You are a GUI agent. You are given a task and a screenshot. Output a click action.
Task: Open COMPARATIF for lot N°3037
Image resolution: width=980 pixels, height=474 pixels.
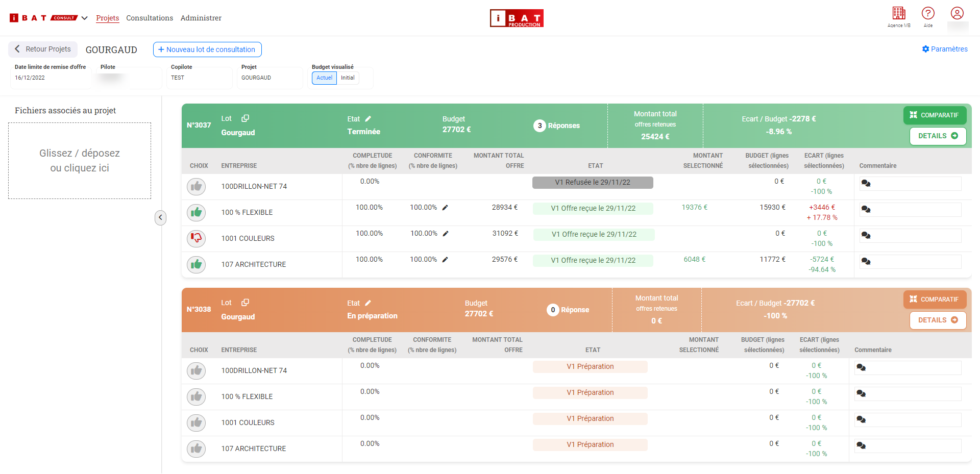tap(934, 115)
